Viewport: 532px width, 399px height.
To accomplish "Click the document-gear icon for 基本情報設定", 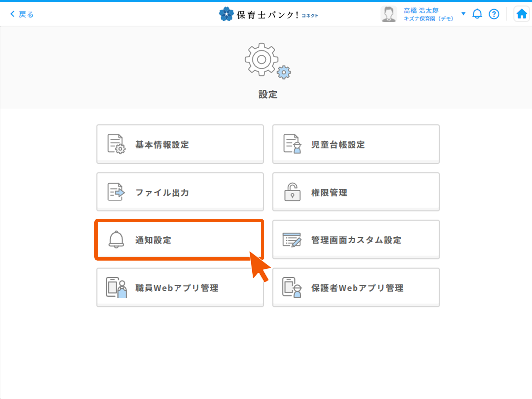I will [x=116, y=144].
